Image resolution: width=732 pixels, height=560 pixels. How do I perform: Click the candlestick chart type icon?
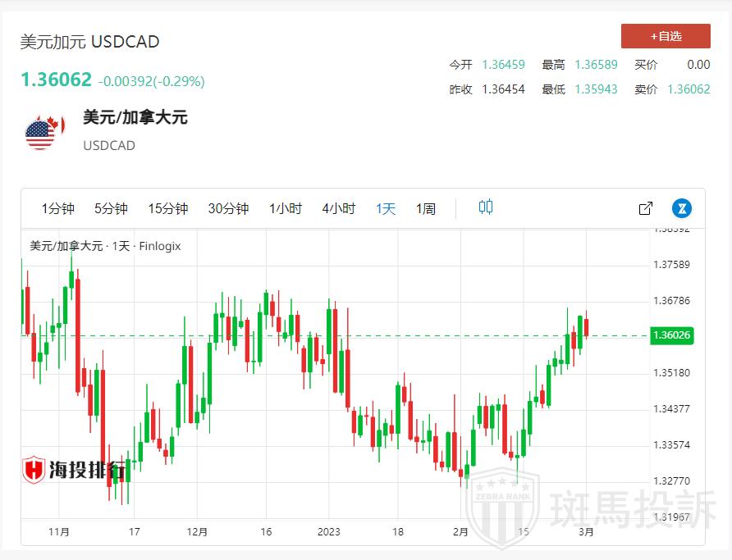(486, 207)
